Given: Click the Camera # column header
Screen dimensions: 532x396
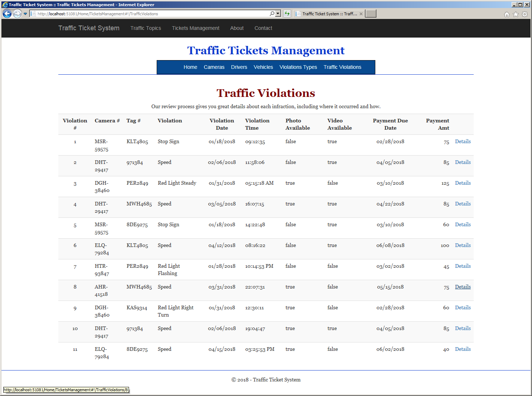Looking at the screenshot, I should point(107,121).
